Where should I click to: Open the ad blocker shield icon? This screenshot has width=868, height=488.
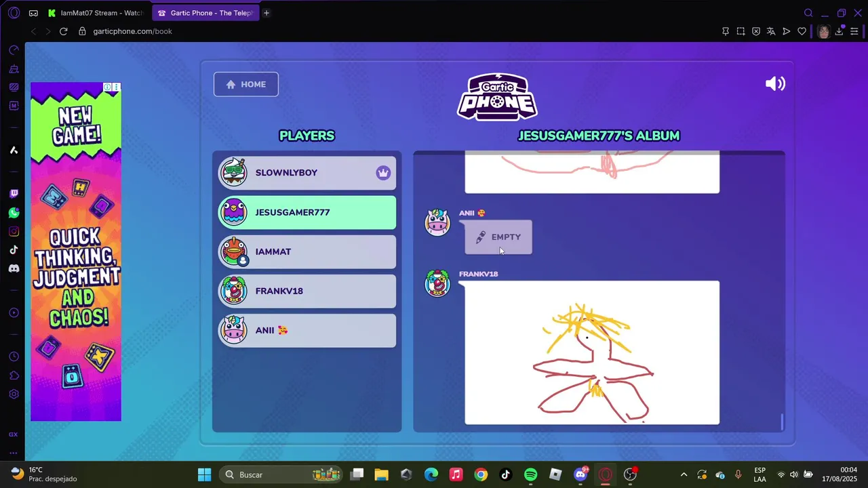coord(756,31)
